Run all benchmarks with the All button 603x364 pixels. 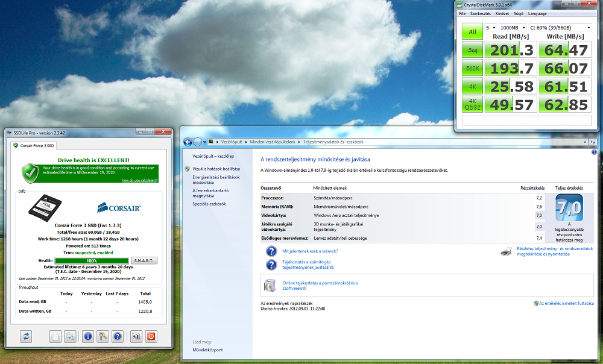[472, 31]
